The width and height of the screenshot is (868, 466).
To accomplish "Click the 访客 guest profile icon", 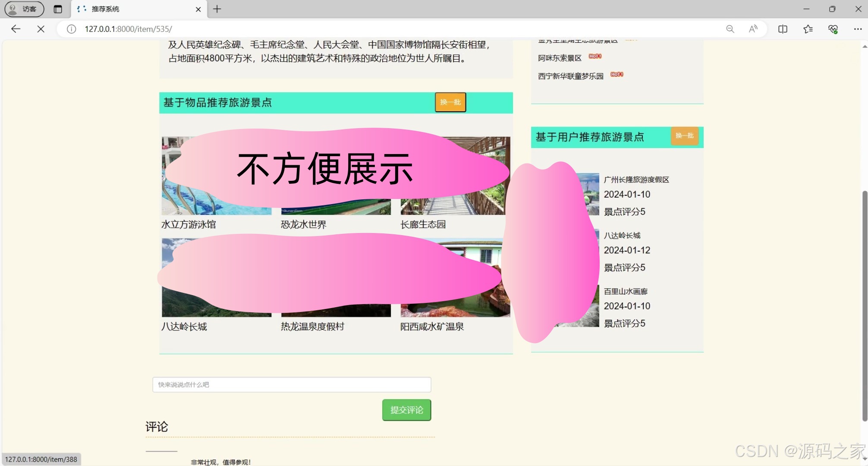I will point(24,9).
